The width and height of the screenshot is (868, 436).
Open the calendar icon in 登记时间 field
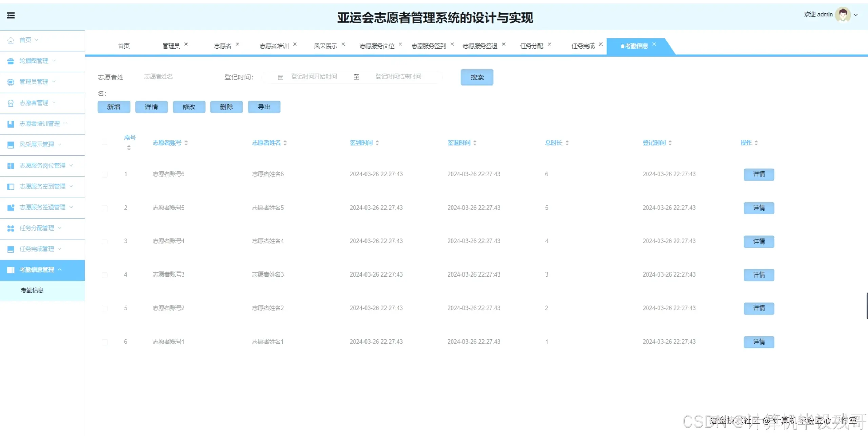click(x=280, y=77)
